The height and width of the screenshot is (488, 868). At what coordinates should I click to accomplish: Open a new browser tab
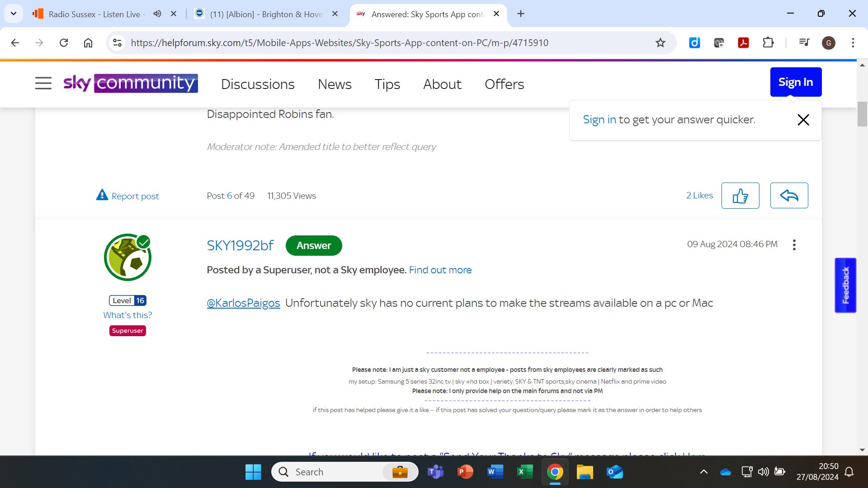(521, 14)
